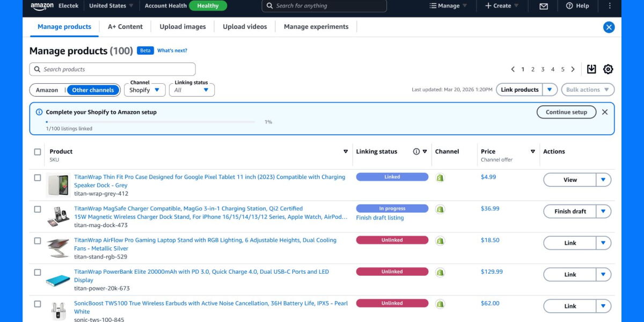Click the Amazon logo in header
Image resolution: width=644 pixels, height=322 pixels.
(x=42, y=6)
